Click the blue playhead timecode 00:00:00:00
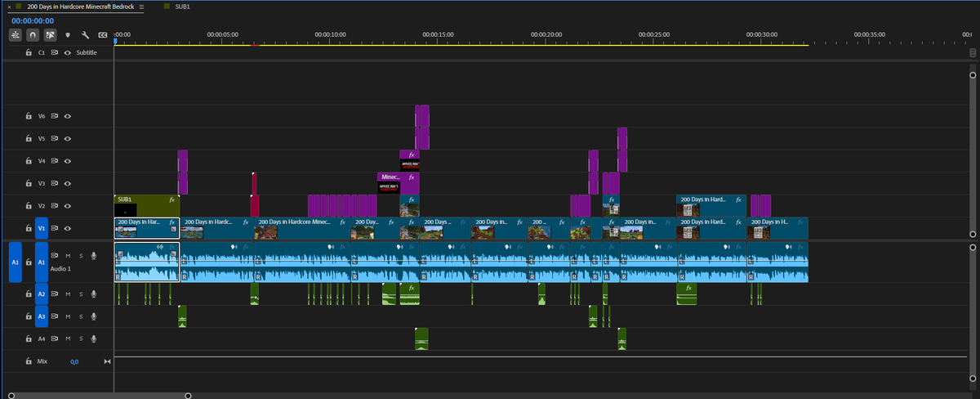980x399 pixels. (x=33, y=20)
